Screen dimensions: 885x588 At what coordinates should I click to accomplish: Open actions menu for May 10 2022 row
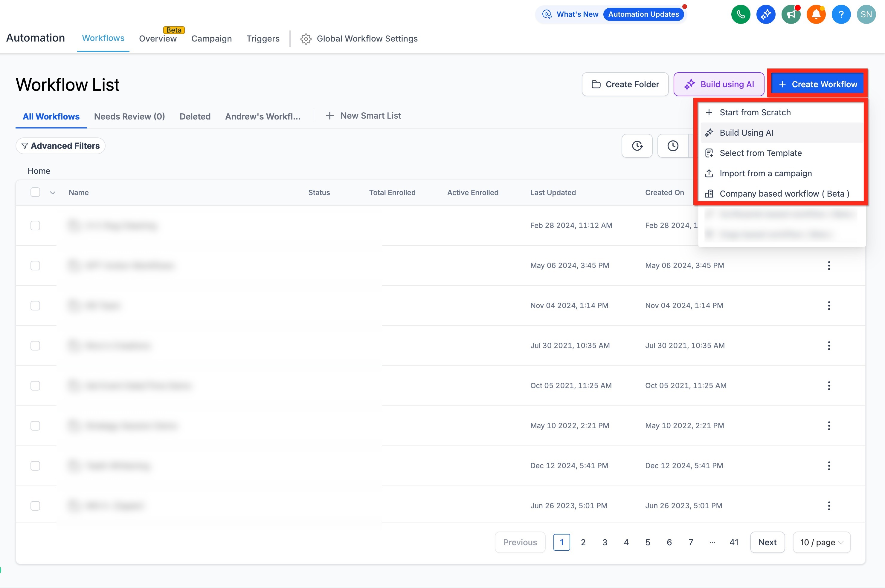(x=829, y=426)
